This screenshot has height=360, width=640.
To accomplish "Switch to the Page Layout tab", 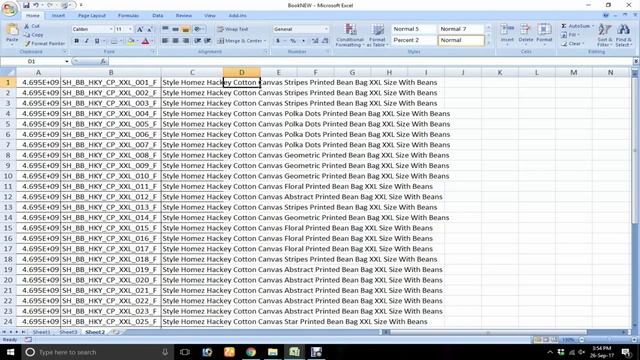I will (92, 16).
